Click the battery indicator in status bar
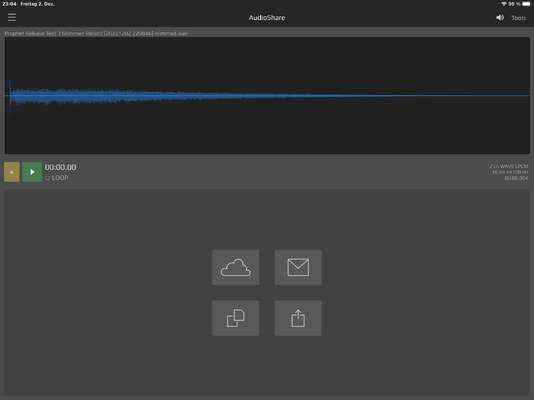Screen dimensions: 534x400 tap(526, 4)
